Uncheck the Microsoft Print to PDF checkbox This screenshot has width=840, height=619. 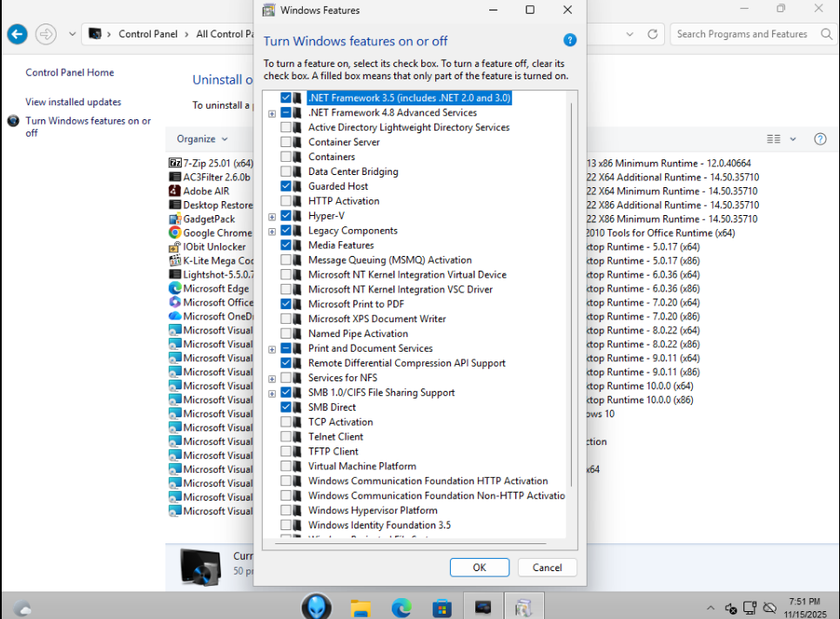click(x=286, y=305)
